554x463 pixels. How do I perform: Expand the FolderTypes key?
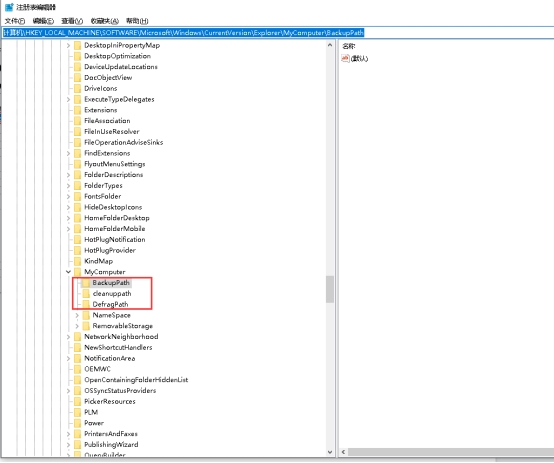[68, 186]
